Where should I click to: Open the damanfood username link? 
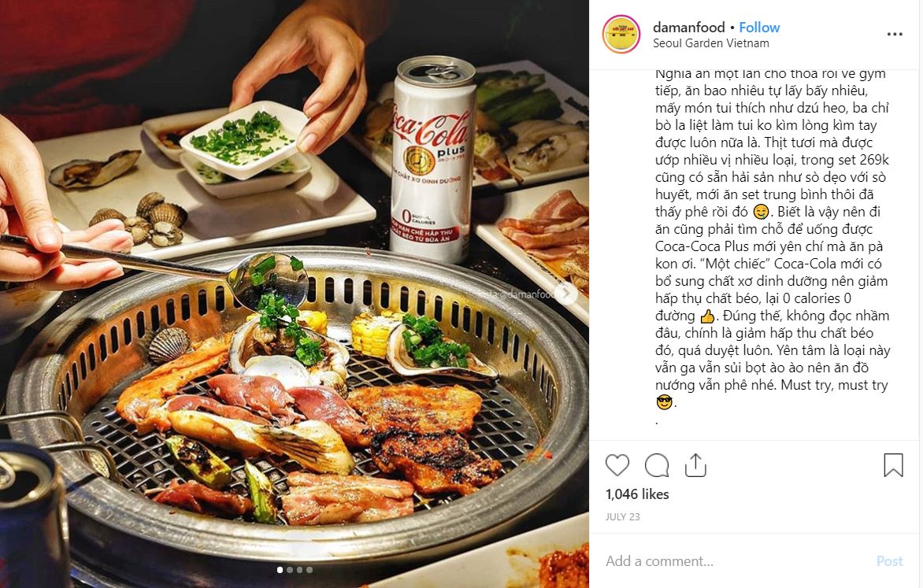[689, 27]
